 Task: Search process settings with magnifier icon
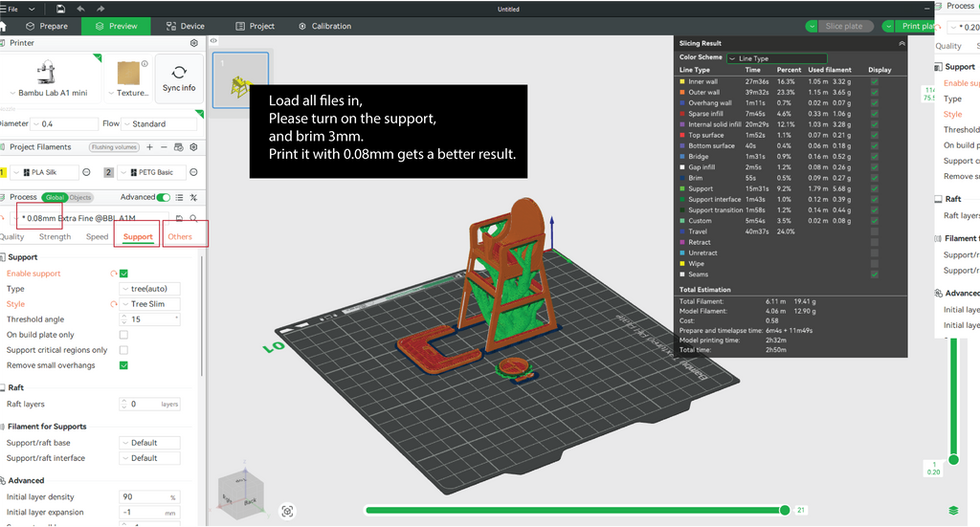[194, 218]
